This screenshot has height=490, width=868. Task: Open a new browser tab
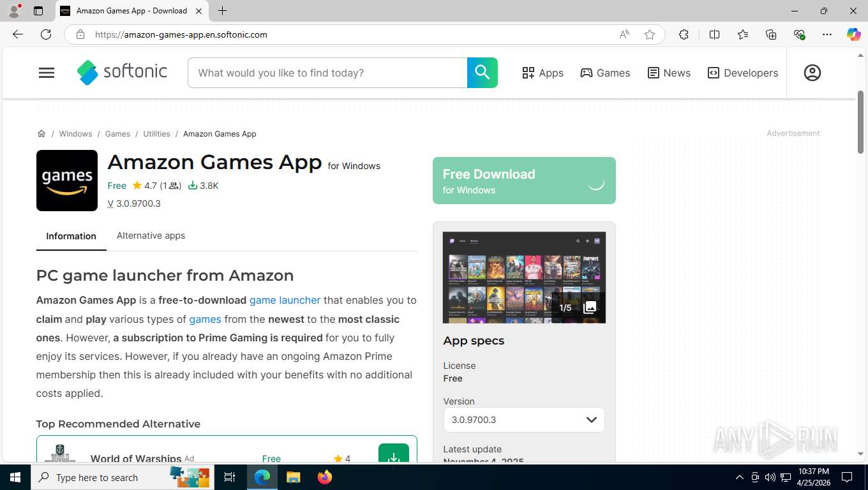point(222,11)
